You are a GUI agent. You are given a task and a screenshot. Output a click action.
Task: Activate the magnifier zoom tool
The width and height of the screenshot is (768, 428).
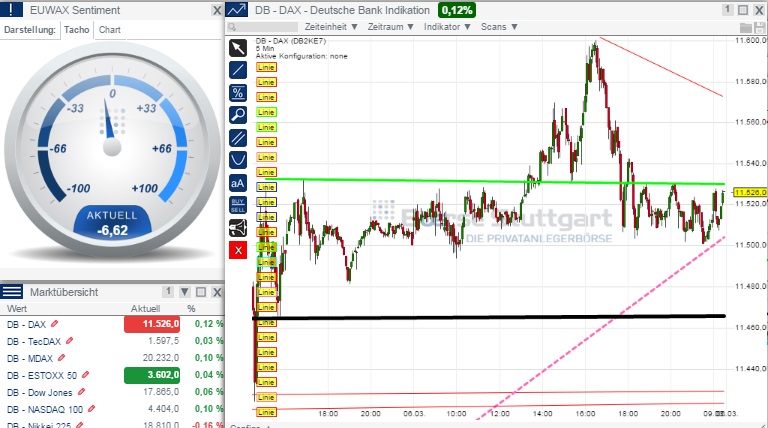238,115
